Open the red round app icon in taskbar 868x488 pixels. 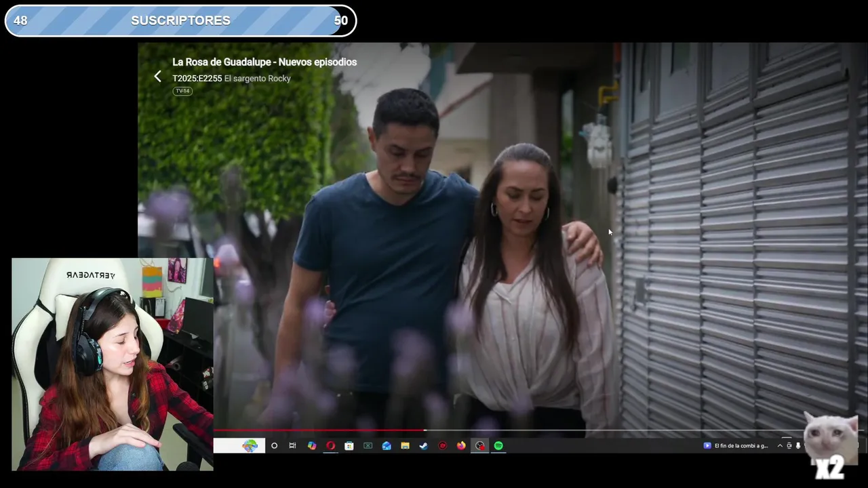[443, 445]
